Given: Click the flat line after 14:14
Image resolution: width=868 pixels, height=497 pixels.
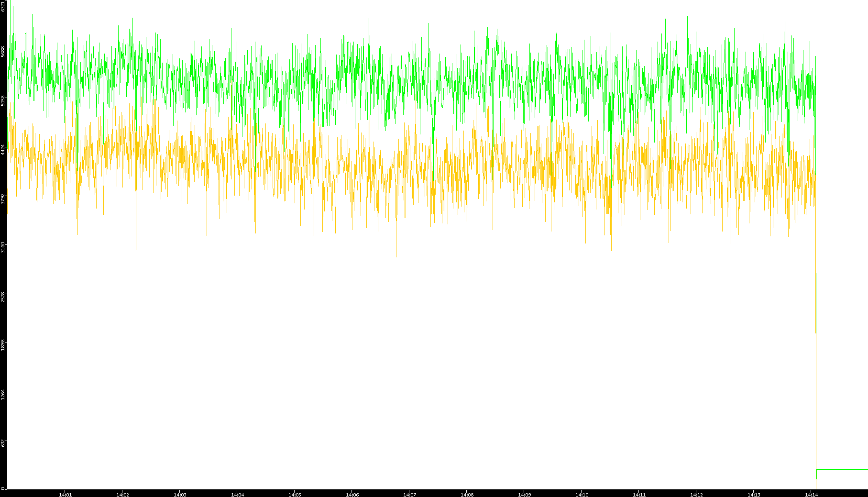Looking at the screenshot, I should 842,470.
